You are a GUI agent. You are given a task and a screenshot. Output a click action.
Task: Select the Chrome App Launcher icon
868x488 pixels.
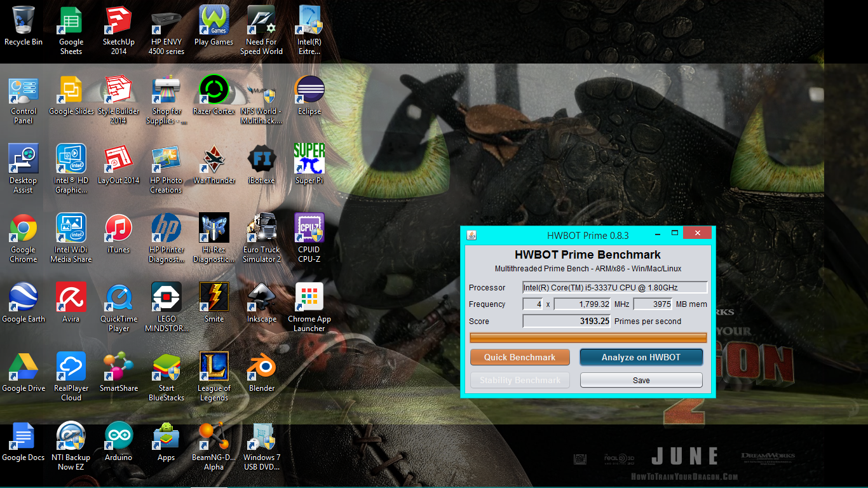(309, 297)
